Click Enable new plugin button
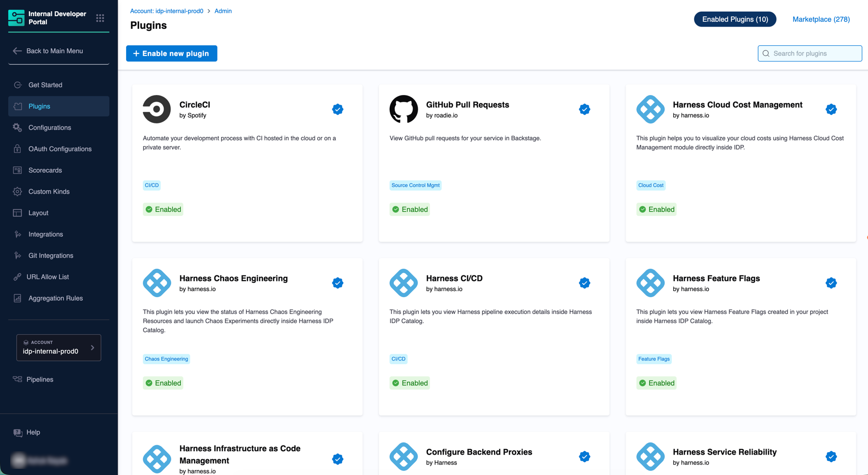 pos(171,53)
